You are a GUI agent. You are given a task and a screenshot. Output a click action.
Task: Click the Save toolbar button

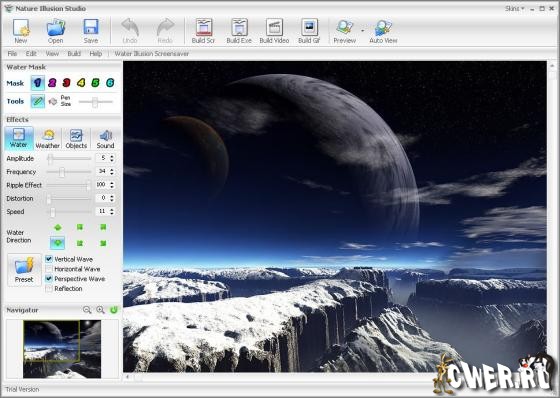[91, 31]
